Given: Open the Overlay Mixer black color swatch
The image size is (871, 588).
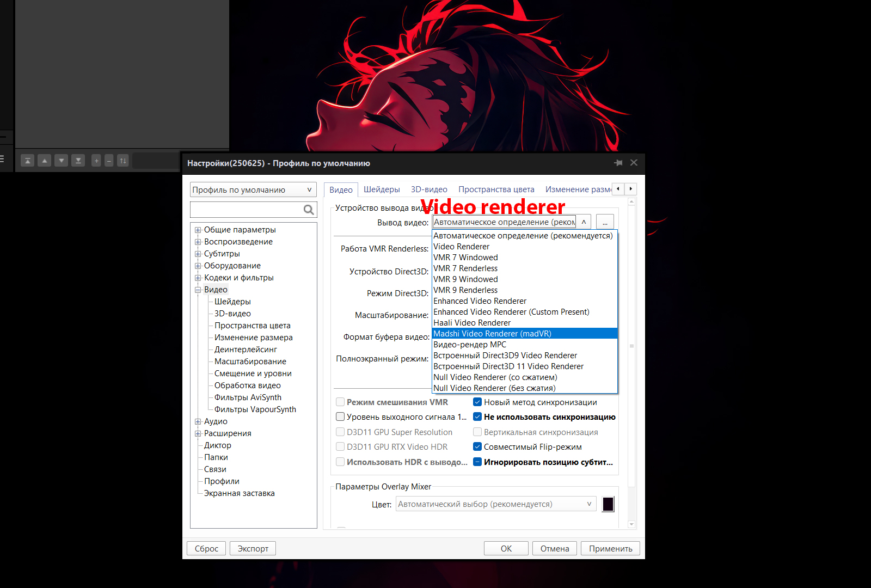Looking at the screenshot, I should coord(608,504).
